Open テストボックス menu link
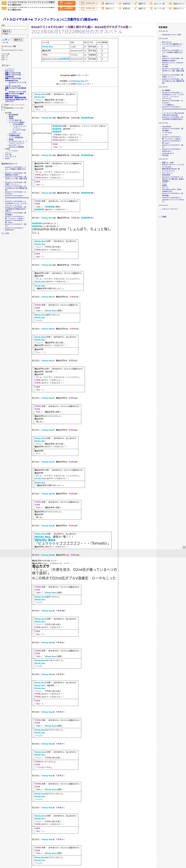Screen dimensions: 186x868 [10, 156]
